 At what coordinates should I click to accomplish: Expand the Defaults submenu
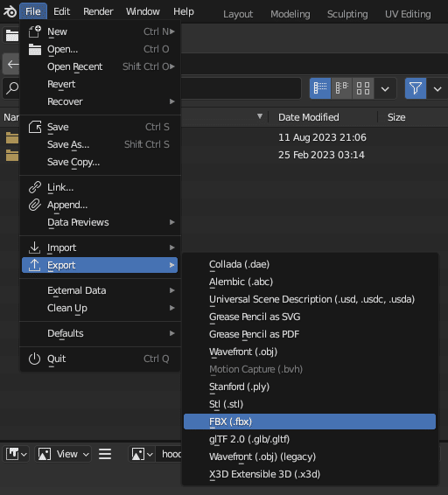(100, 333)
